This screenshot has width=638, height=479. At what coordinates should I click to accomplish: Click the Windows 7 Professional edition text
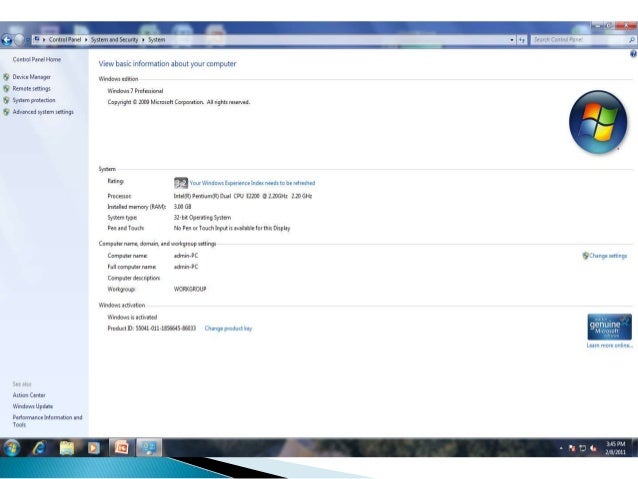pos(135,91)
